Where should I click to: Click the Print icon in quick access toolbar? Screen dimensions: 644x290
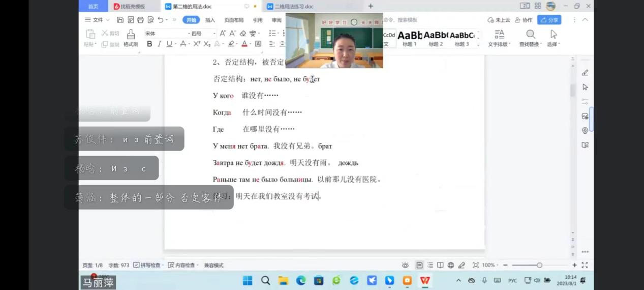pyautogui.click(x=140, y=20)
